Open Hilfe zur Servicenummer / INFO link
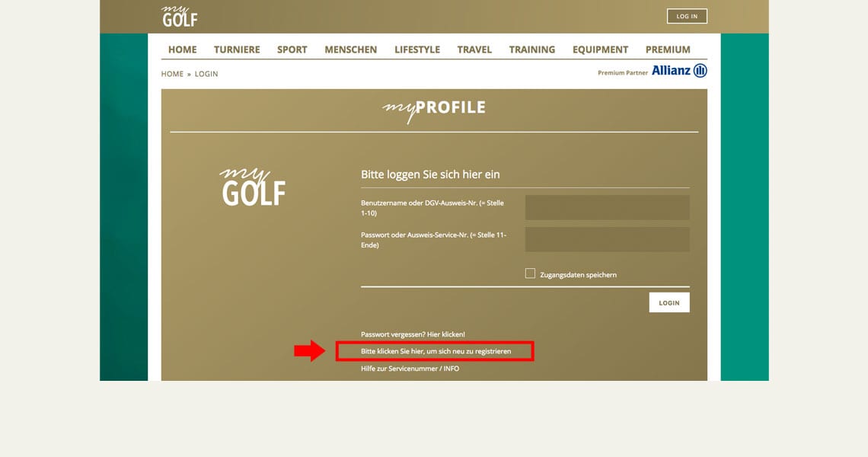868x457 pixels. tap(410, 369)
